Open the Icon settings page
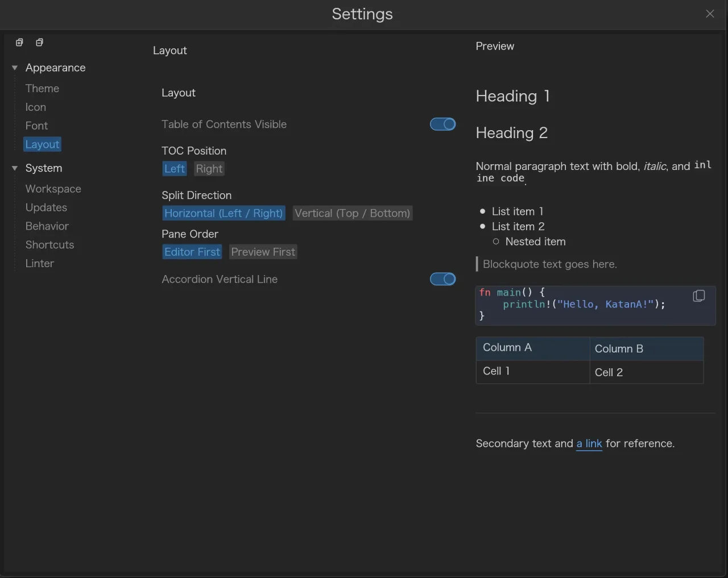The height and width of the screenshot is (578, 728). coord(35,107)
